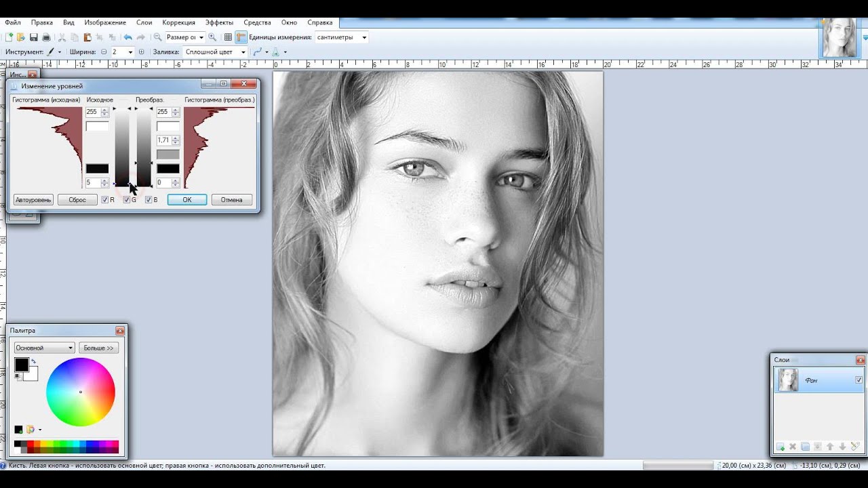Move layer down with the arrow icon
The image size is (868, 488).
842,447
